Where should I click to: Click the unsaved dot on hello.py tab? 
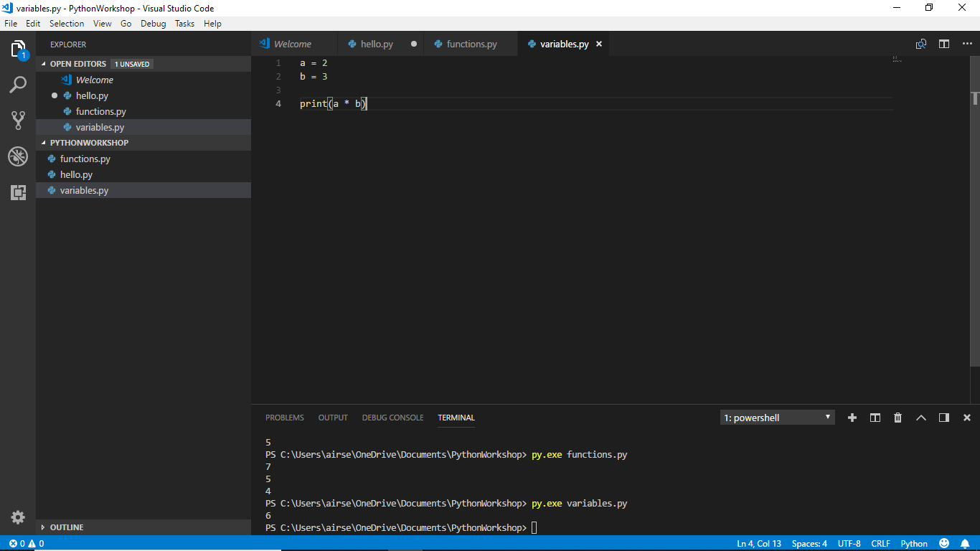point(414,44)
